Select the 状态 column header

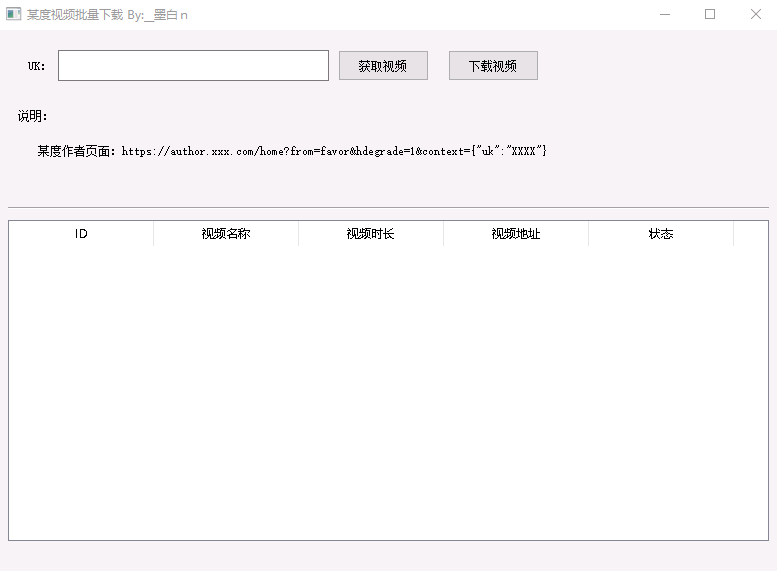(x=661, y=233)
